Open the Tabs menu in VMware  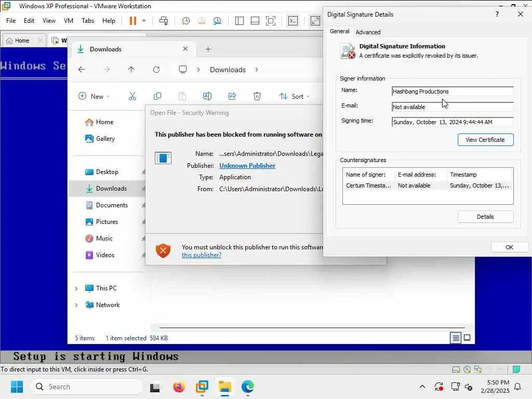88,21
